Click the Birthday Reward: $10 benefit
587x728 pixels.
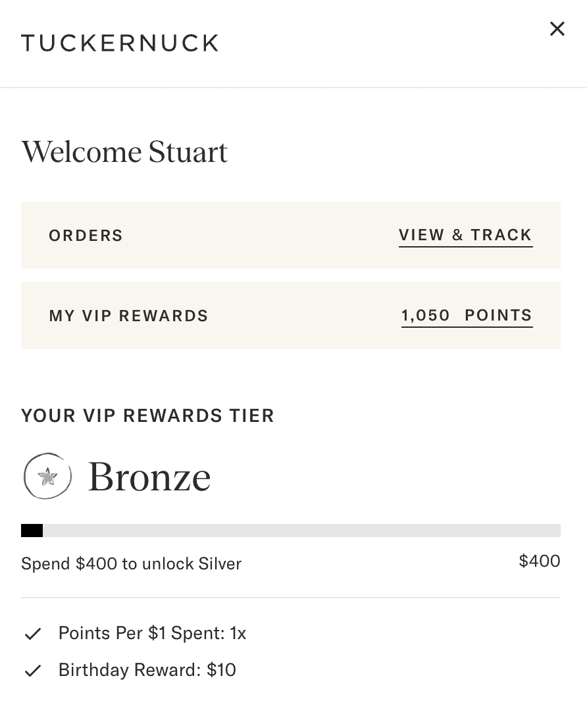(147, 670)
